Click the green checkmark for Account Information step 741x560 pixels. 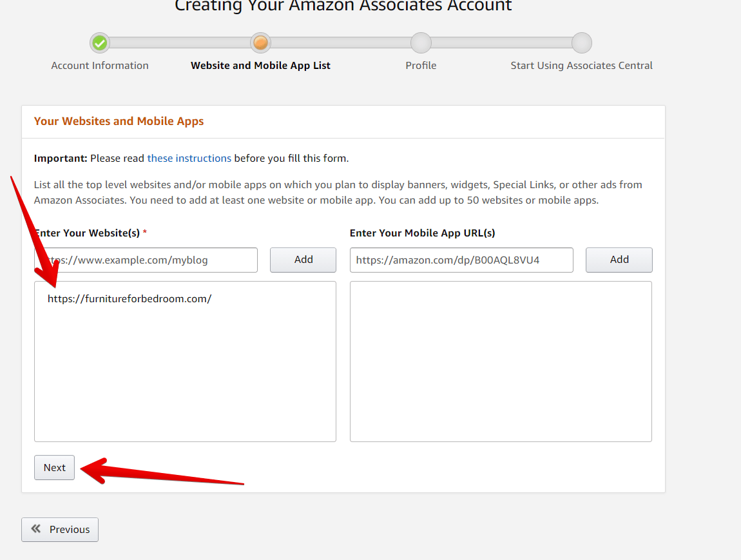pos(99,43)
